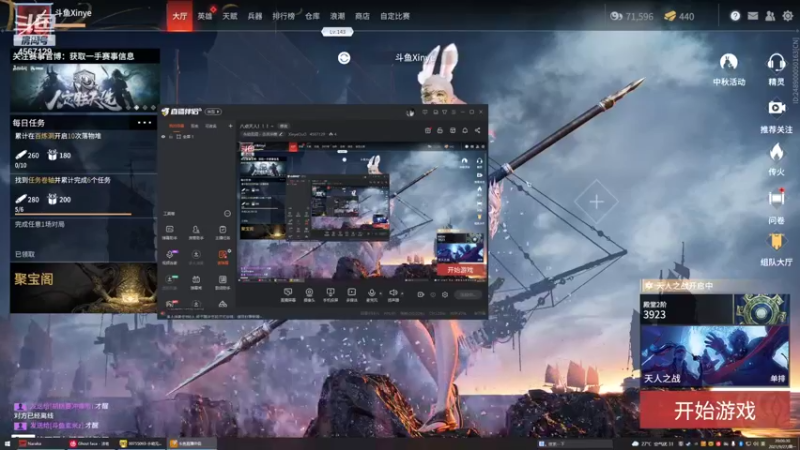Toggle the recording camera icon in companion bar
The image size is (800, 450).
pos(420,294)
